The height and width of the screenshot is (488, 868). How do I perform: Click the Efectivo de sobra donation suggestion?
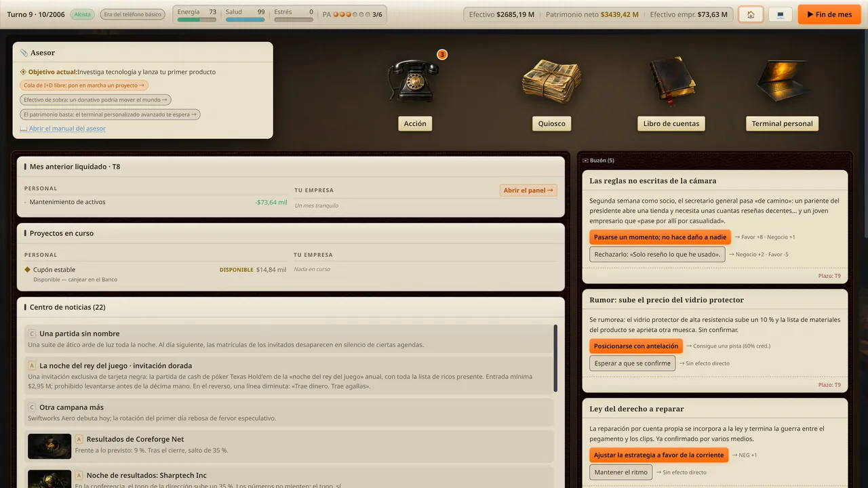(x=96, y=100)
